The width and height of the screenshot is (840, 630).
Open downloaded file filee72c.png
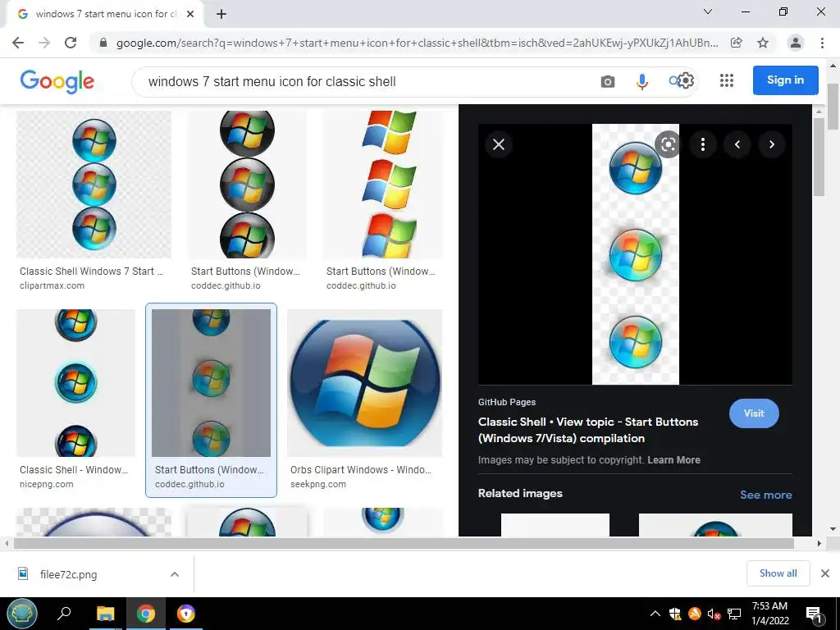pyautogui.click(x=69, y=574)
